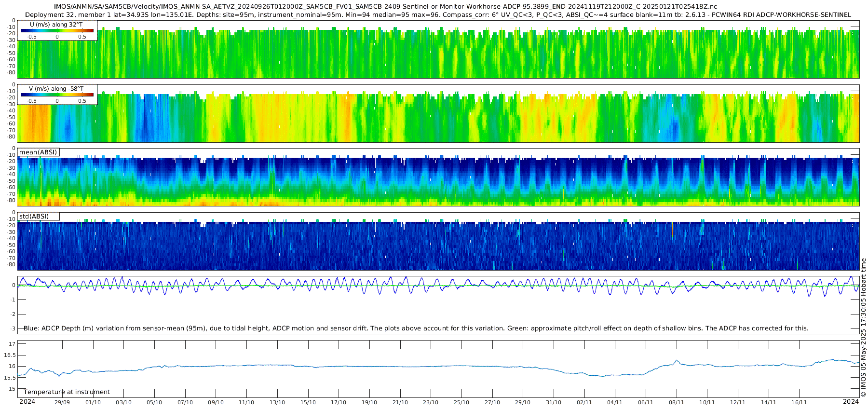
Task: Click the IMOS copyright timestamp text
Action: (x=863, y=328)
